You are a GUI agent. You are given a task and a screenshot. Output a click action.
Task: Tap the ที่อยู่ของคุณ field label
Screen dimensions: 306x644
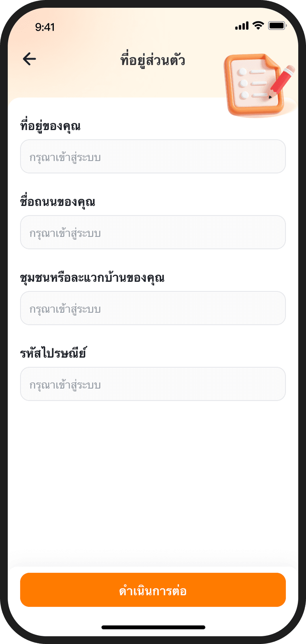[x=50, y=126]
